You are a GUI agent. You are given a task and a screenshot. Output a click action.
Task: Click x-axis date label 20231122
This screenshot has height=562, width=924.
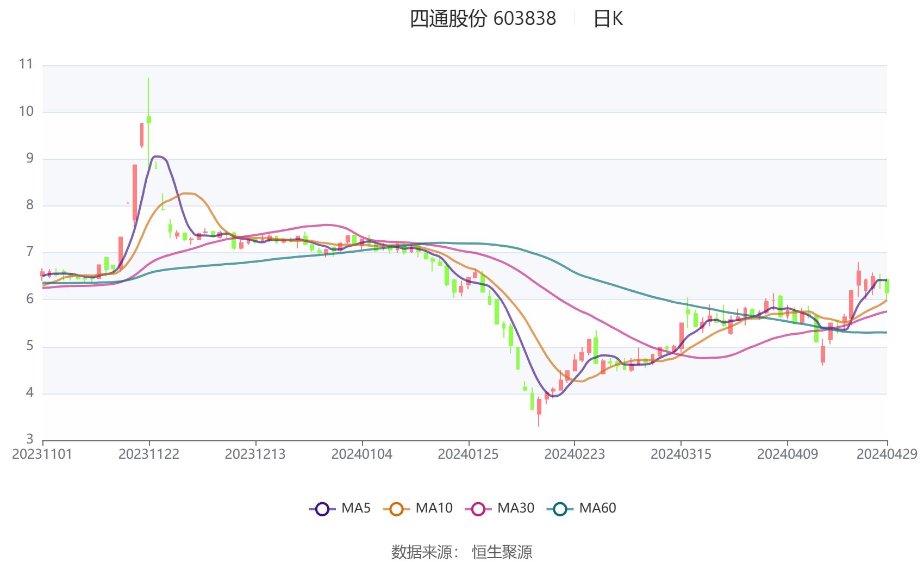(x=149, y=454)
